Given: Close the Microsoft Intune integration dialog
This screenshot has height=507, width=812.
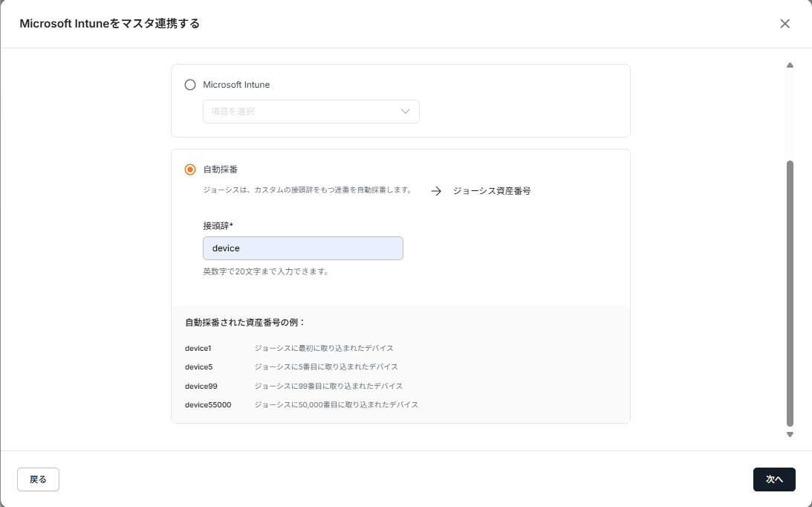Looking at the screenshot, I should [785, 24].
